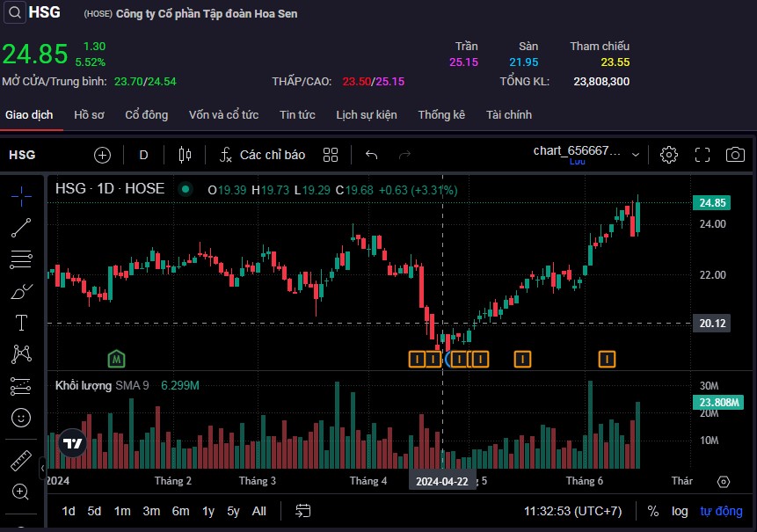This screenshot has height=532, width=757.
Task: Click the add symbol plus icon
Action: [103, 155]
